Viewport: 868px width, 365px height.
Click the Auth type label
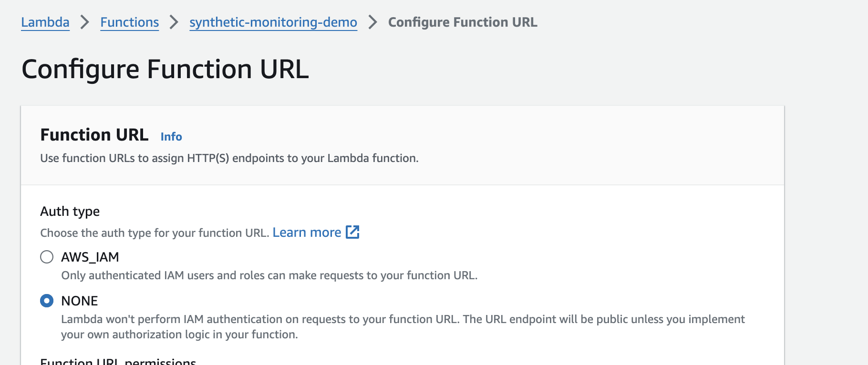(x=70, y=211)
